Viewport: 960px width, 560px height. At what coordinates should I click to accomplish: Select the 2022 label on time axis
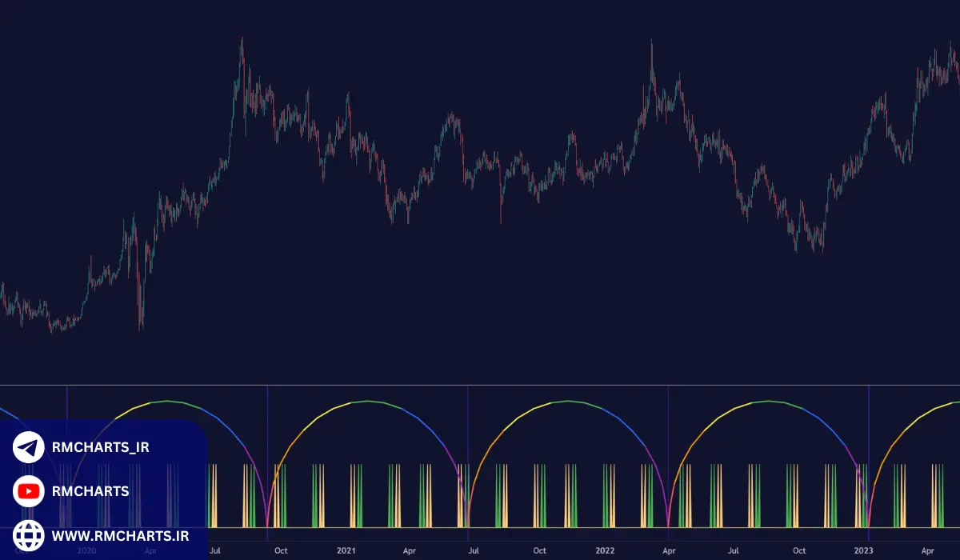(x=605, y=550)
